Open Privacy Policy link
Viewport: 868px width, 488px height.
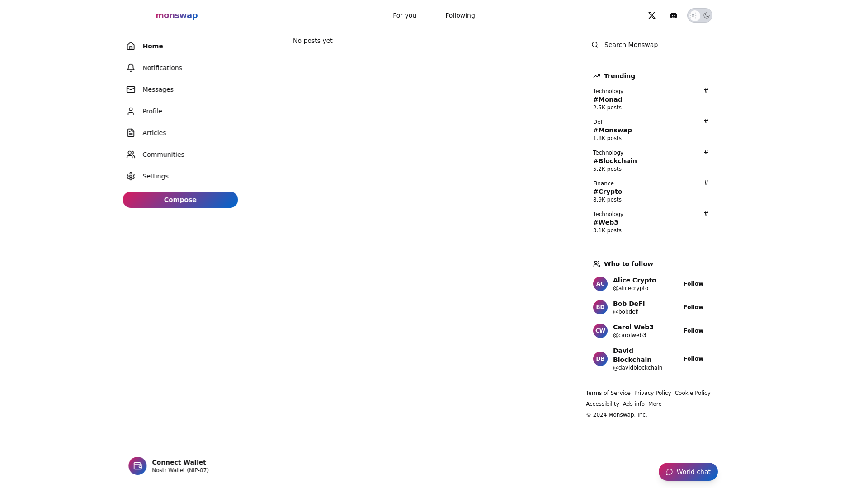(652, 393)
